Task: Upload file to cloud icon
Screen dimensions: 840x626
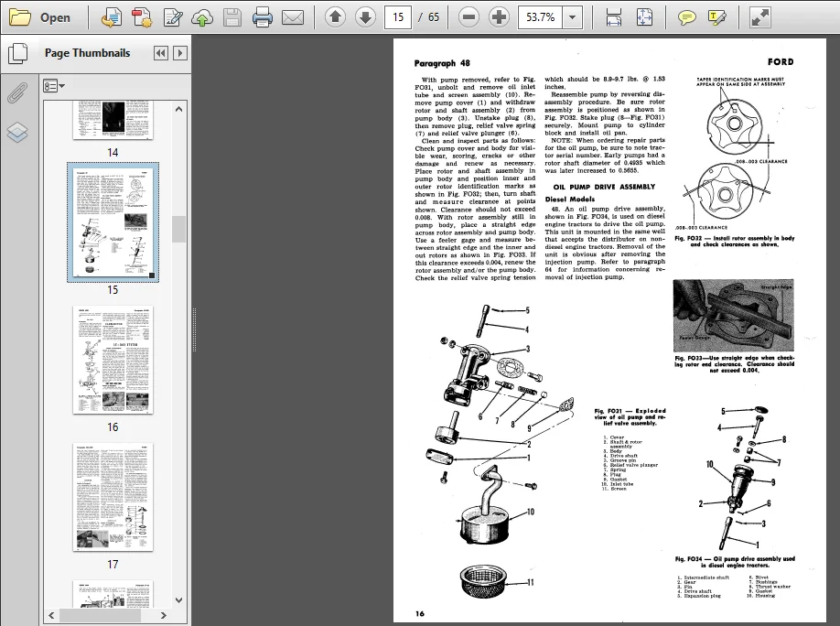Action: tap(202, 17)
